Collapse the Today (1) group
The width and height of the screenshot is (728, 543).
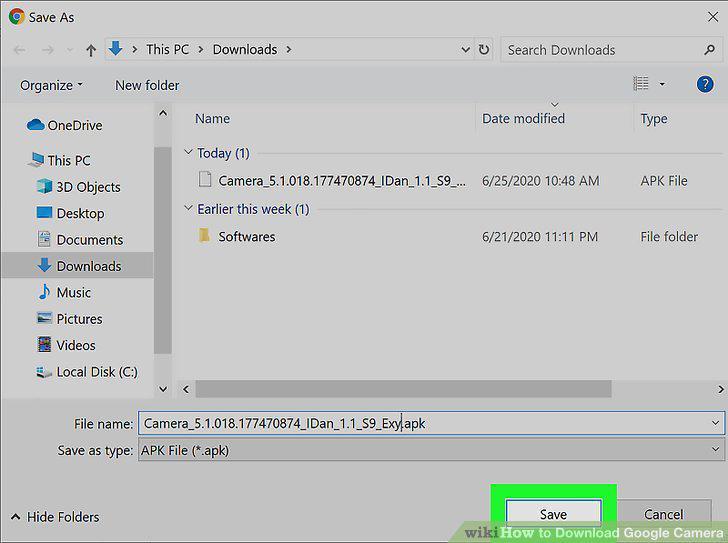click(188, 152)
